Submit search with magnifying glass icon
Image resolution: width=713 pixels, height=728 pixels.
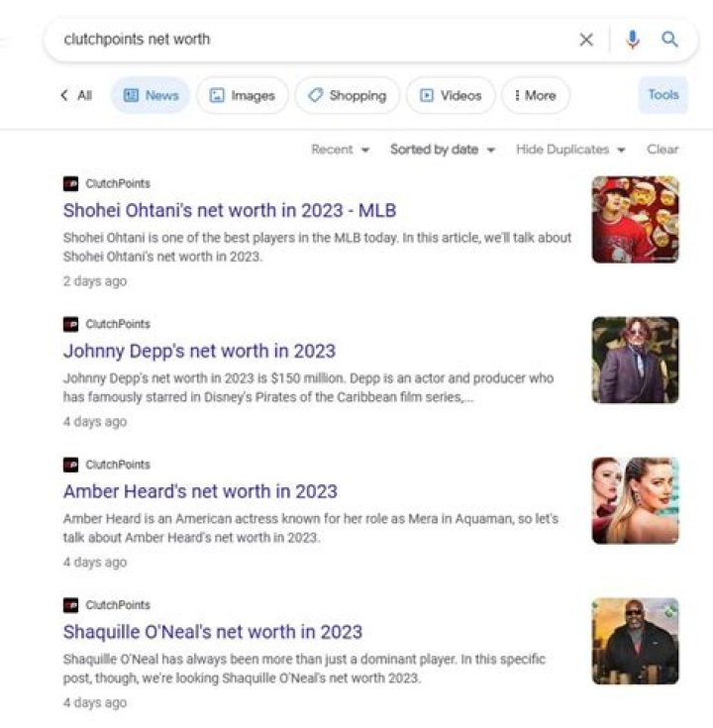click(669, 40)
